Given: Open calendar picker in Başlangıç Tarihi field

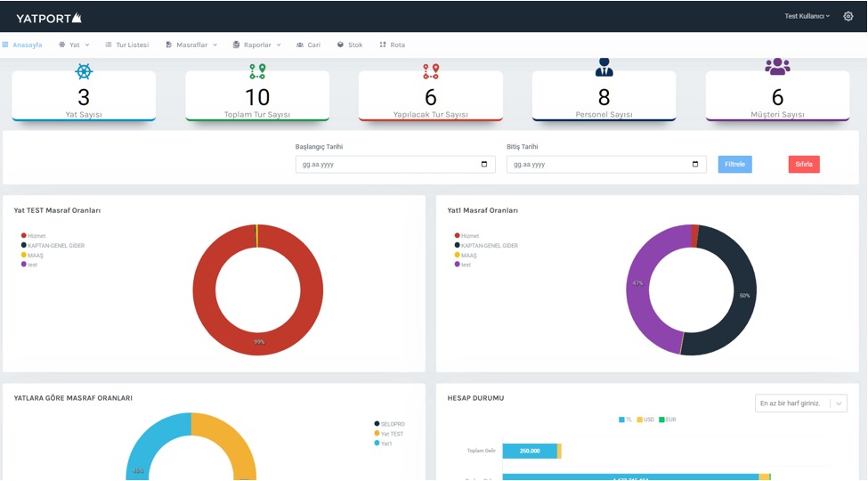Looking at the screenshot, I should (x=483, y=165).
